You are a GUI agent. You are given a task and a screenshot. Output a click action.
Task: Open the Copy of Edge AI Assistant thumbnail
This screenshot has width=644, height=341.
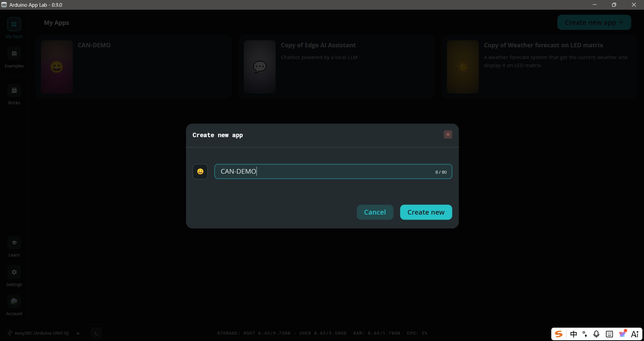[x=260, y=67]
